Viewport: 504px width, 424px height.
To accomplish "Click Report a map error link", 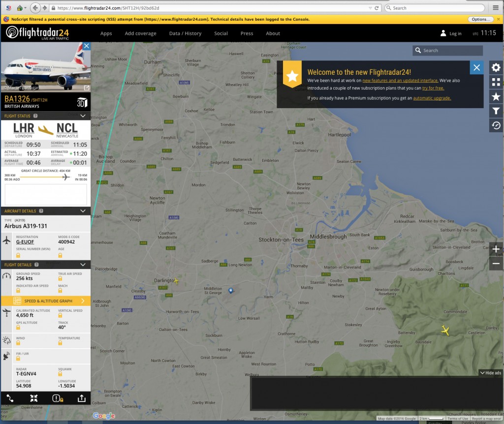I will tap(486, 419).
